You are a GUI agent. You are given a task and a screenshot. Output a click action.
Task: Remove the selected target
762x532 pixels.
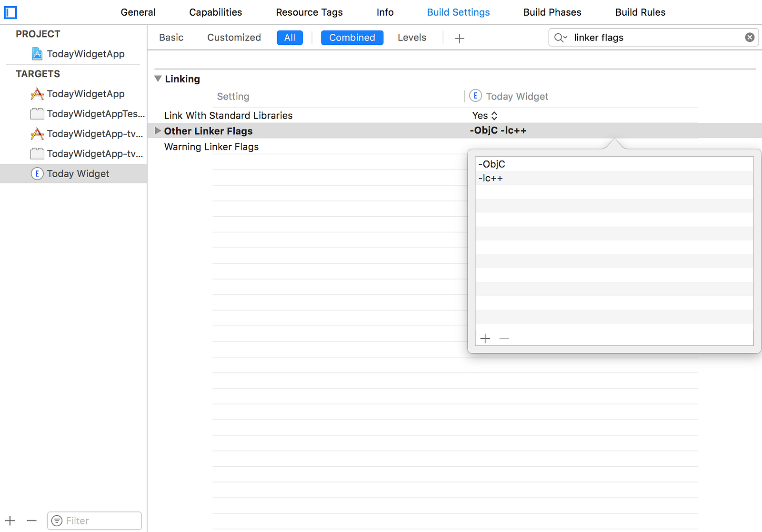(x=32, y=521)
